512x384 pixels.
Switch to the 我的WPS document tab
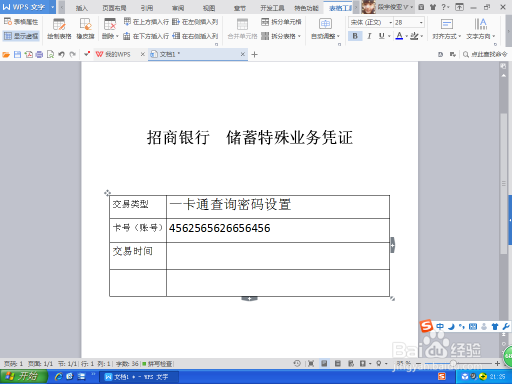[x=117, y=54]
